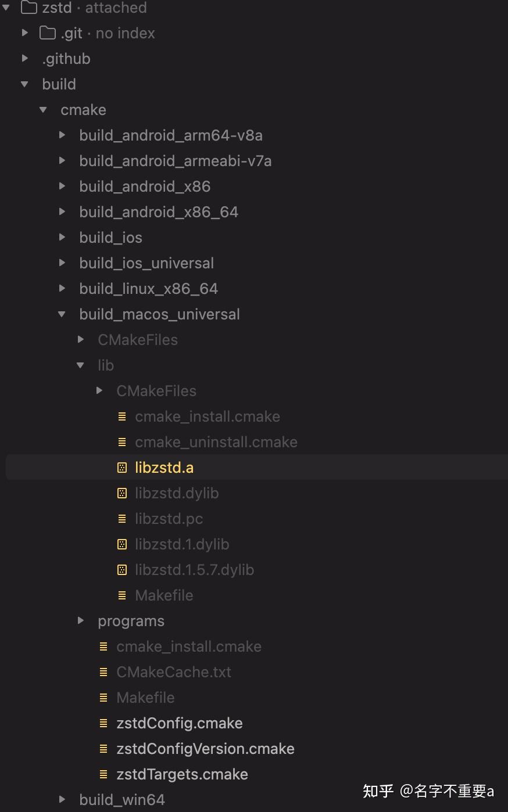508x812 pixels.
Task: Click the zstd root folder icon
Action: (29, 8)
